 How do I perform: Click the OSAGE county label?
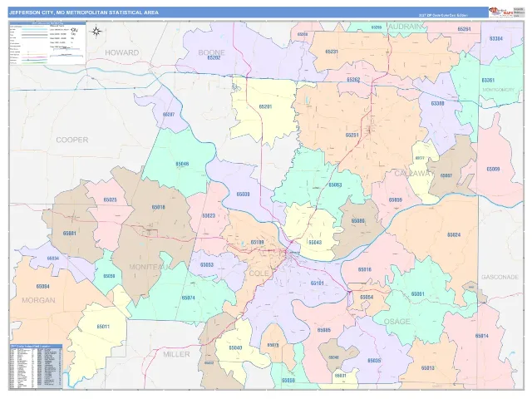tap(397, 322)
